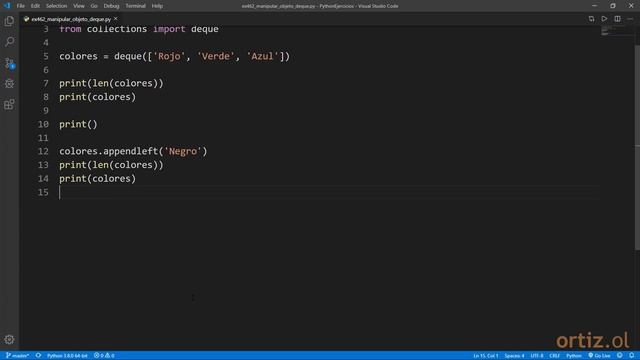Click the string 'Rojo' on line 5
The height and width of the screenshot is (360, 640).
pyautogui.click(x=169, y=56)
